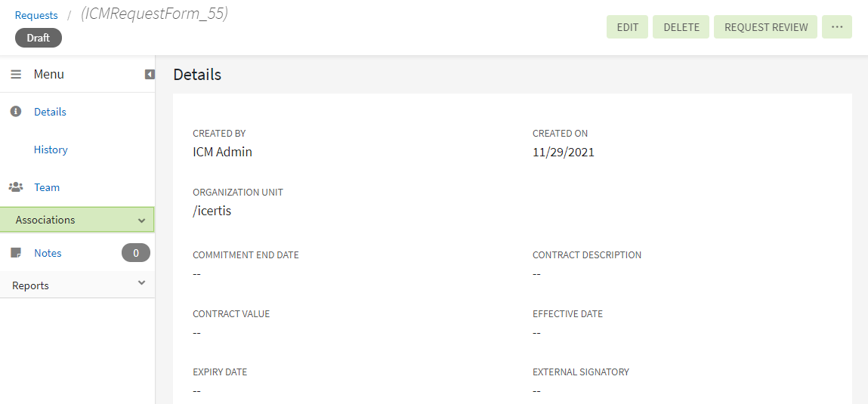Click the Reports section header
This screenshot has height=404, width=868.
[x=31, y=285]
